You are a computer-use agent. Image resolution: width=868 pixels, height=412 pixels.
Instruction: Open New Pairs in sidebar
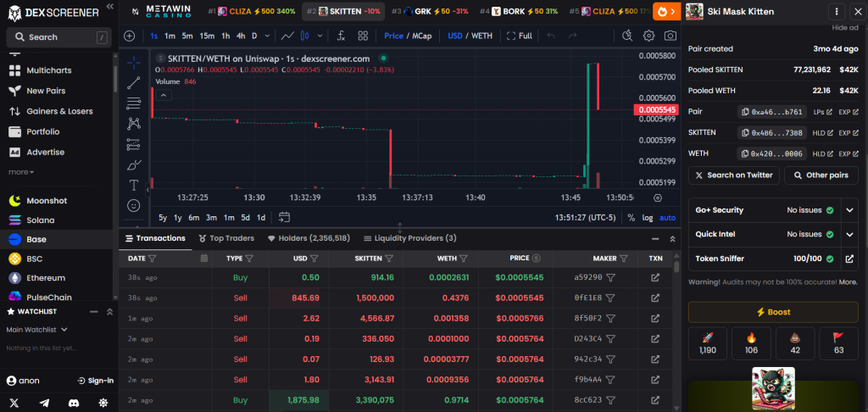46,91
